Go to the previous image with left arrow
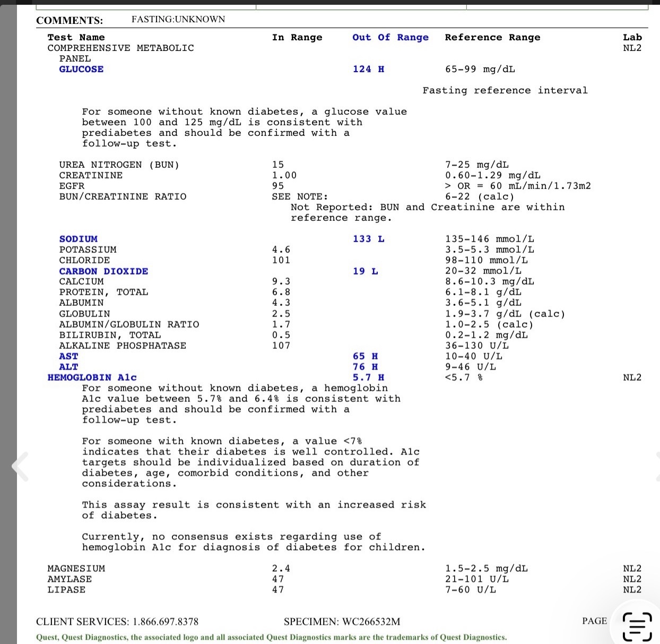 [20, 467]
